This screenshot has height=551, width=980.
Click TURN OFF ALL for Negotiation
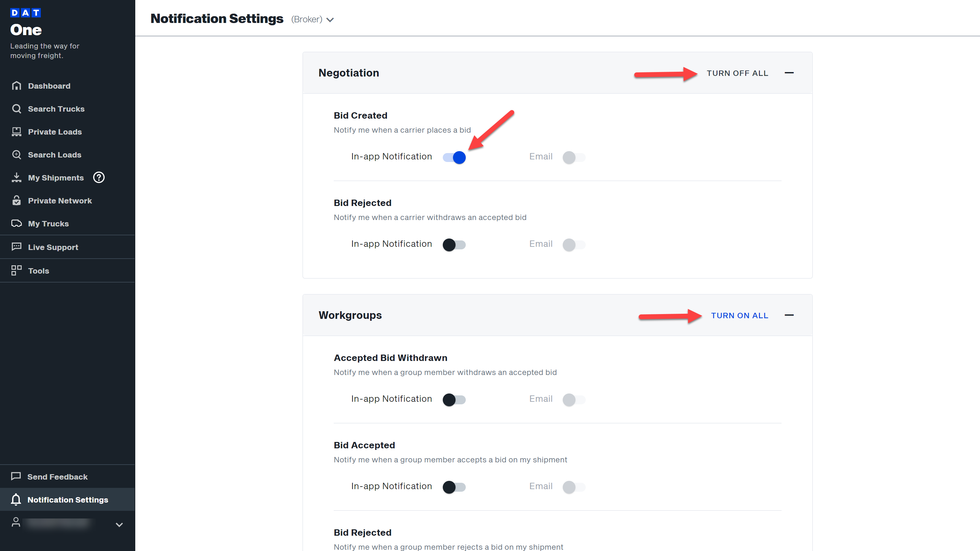click(x=737, y=73)
